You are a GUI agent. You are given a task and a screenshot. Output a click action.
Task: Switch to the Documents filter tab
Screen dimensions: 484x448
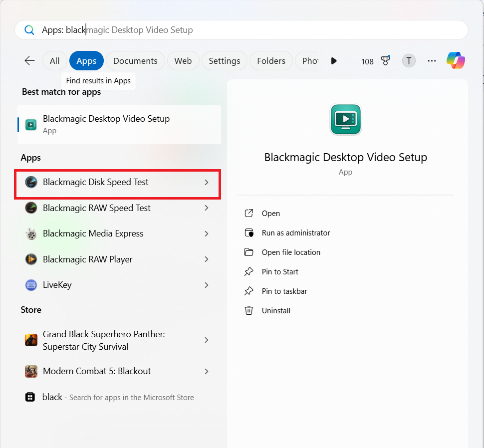point(135,60)
